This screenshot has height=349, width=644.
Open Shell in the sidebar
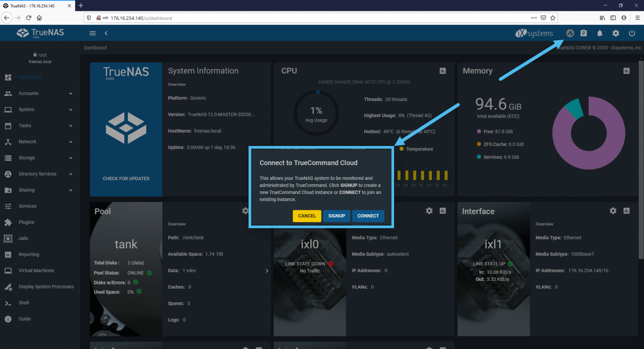click(40, 303)
